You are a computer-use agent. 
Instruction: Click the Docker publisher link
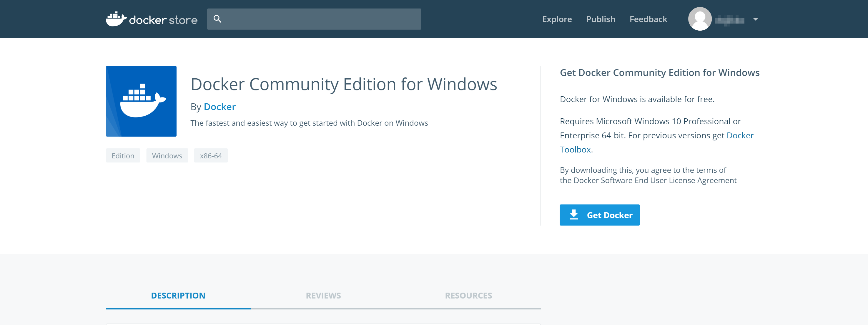(x=220, y=107)
